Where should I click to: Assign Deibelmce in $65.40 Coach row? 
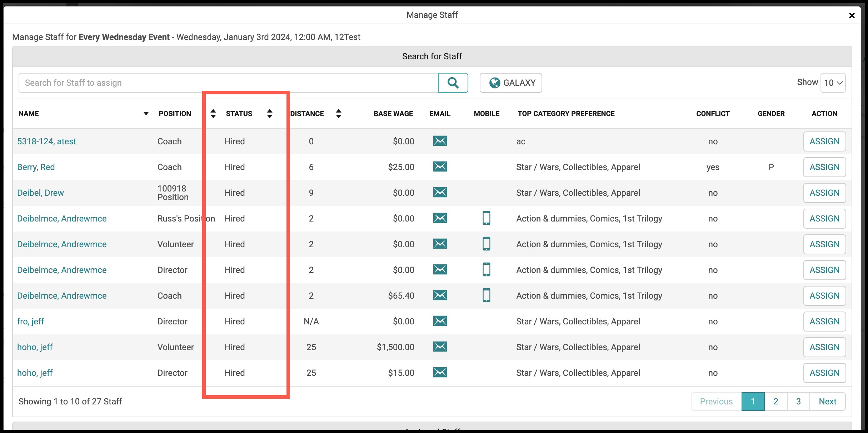click(824, 296)
